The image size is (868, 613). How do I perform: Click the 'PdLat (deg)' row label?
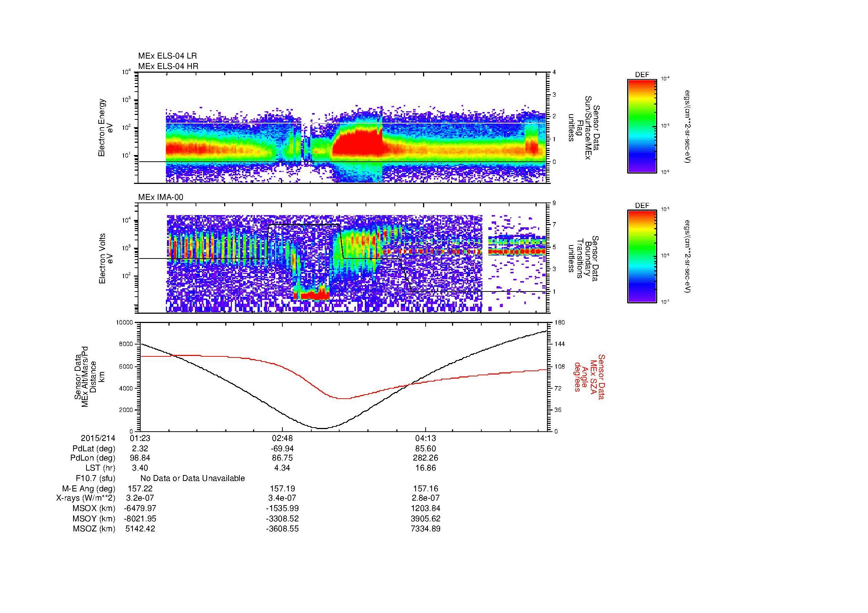94,449
